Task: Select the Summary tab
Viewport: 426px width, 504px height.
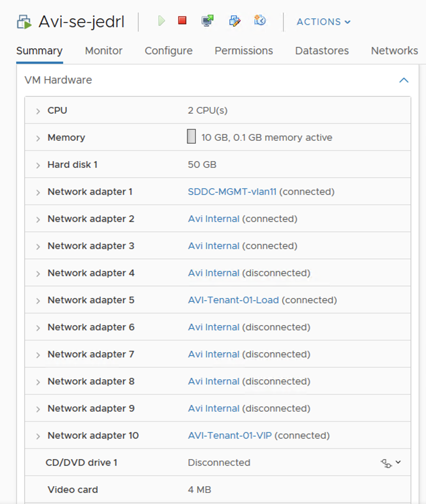Action: click(x=39, y=51)
